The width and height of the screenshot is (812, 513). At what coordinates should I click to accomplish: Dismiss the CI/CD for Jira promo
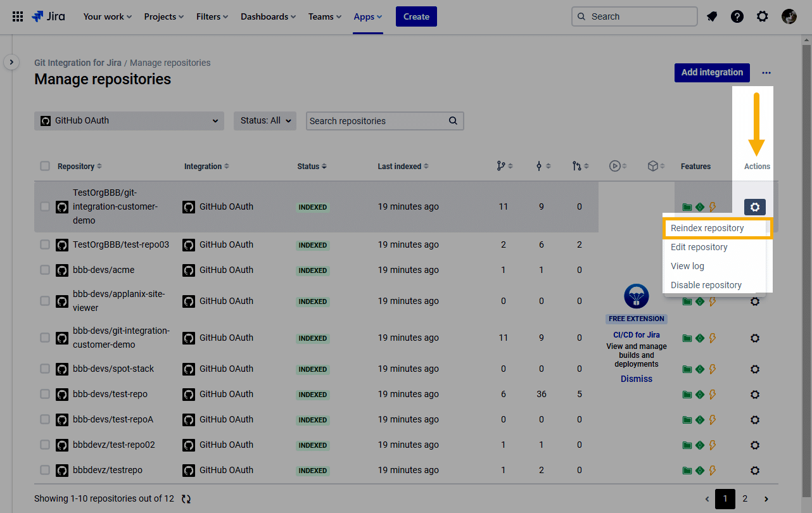(637, 379)
